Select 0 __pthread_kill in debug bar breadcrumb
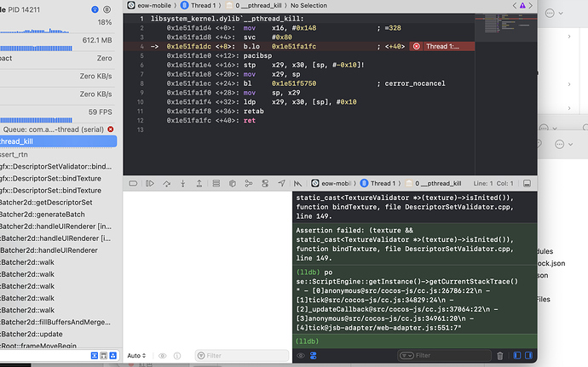This screenshot has height=367, width=588. click(434, 183)
